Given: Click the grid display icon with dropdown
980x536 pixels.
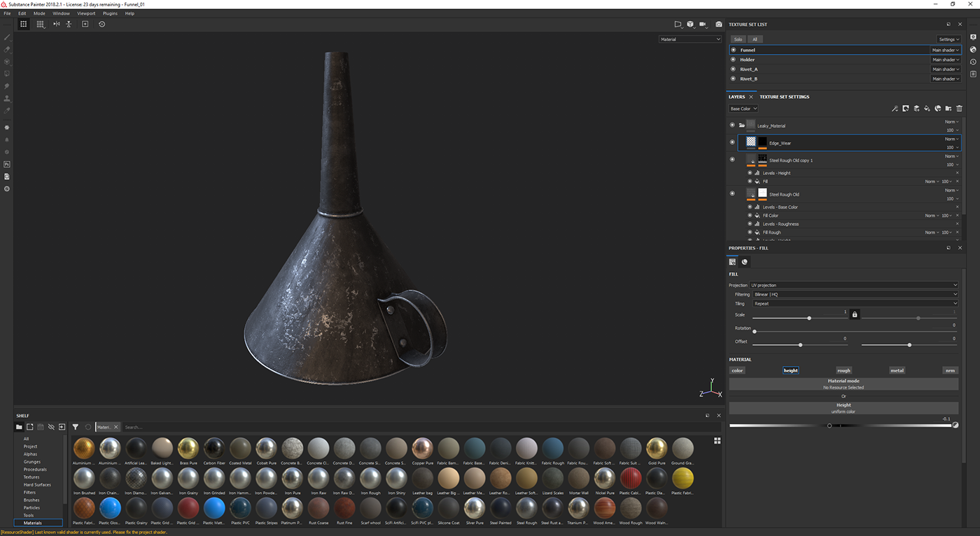Looking at the screenshot, I should (41, 24).
